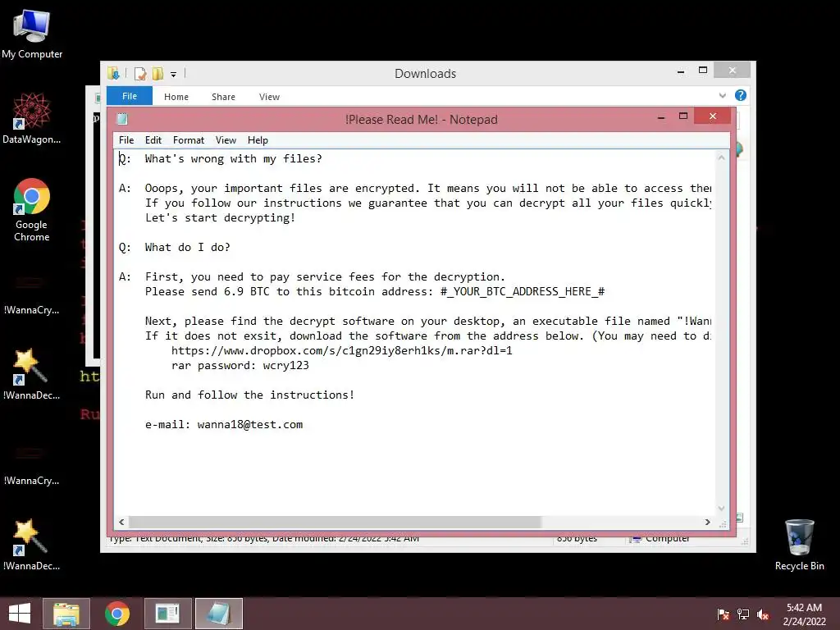The height and width of the screenshot is (630, 840).
Task: Click email wanna18@test.com text
Action: click(x=249, y=425)
